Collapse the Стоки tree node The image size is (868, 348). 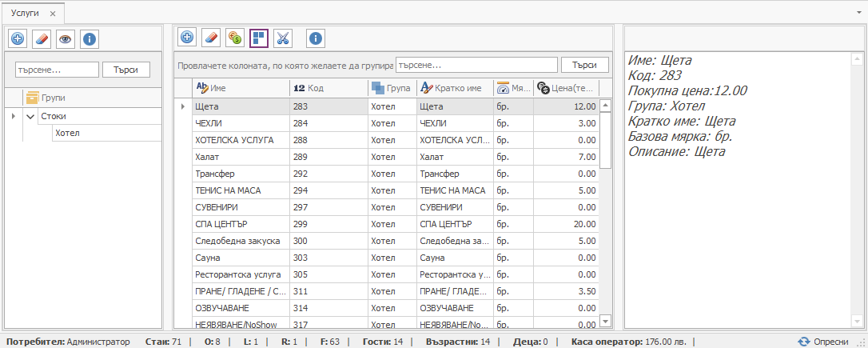click(x=30, y=116)
